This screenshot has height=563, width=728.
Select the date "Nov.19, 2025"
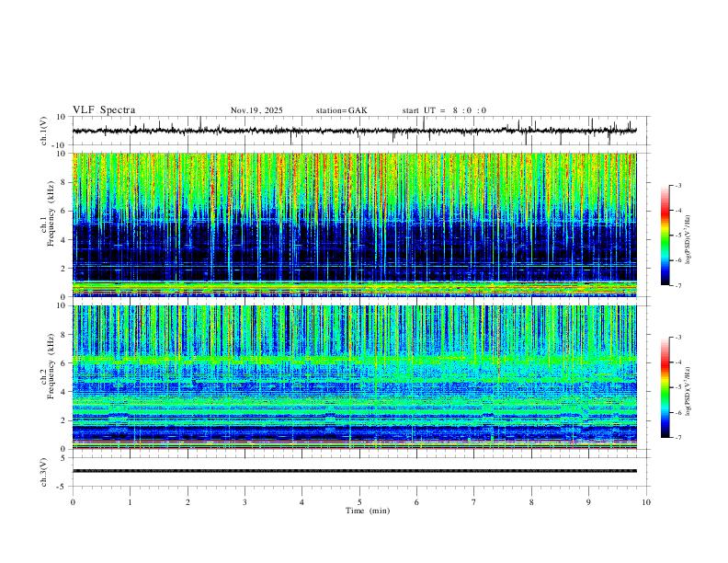point(256,110)
